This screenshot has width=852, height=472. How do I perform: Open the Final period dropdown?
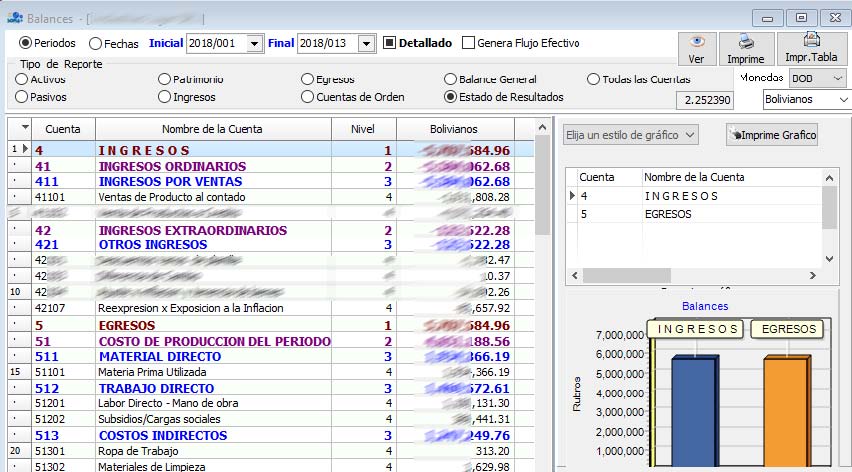pos(367,43)
